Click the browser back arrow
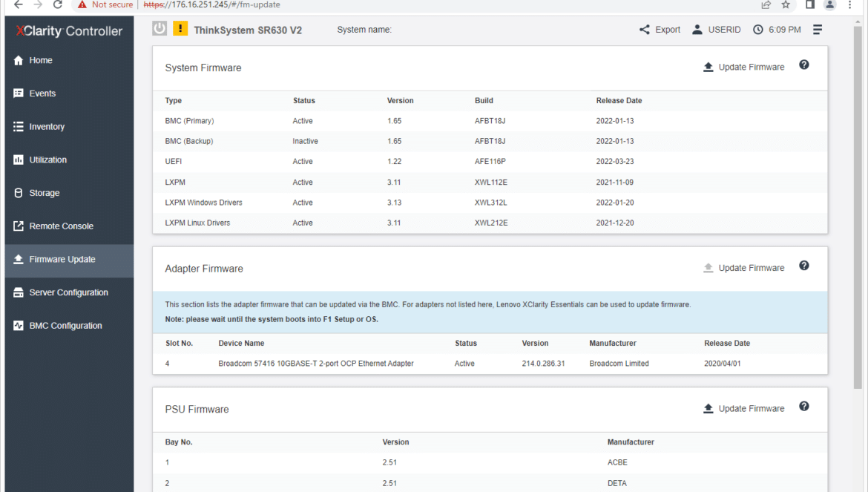This screenshot has height=492, width=868. point(19,4)
